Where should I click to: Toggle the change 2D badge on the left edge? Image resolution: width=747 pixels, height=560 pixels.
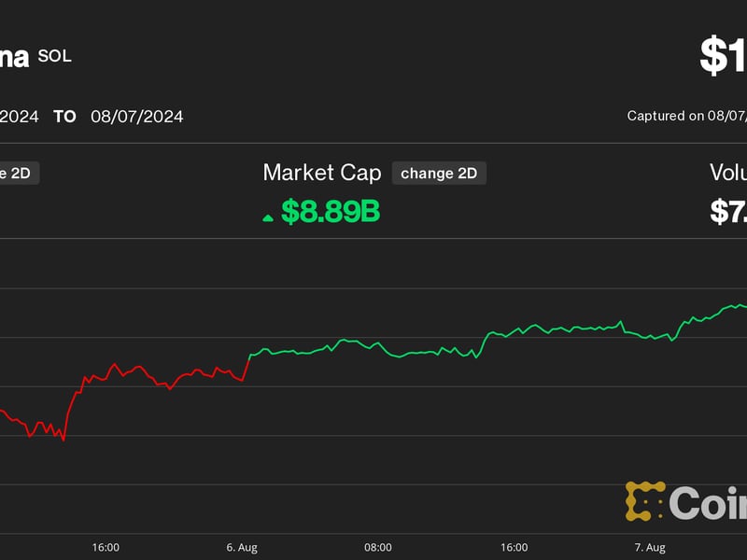(17, 173)
